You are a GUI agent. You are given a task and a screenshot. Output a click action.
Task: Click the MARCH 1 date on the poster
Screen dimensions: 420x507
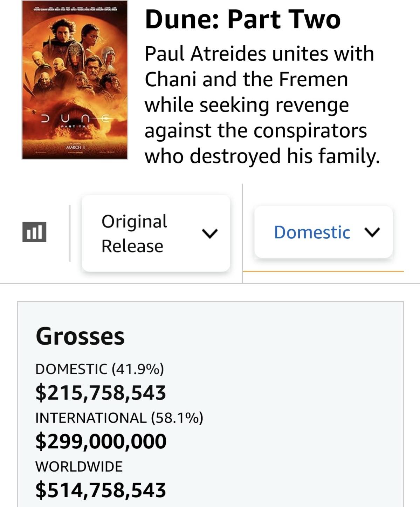pyautogui.click(x=74, y=147)
